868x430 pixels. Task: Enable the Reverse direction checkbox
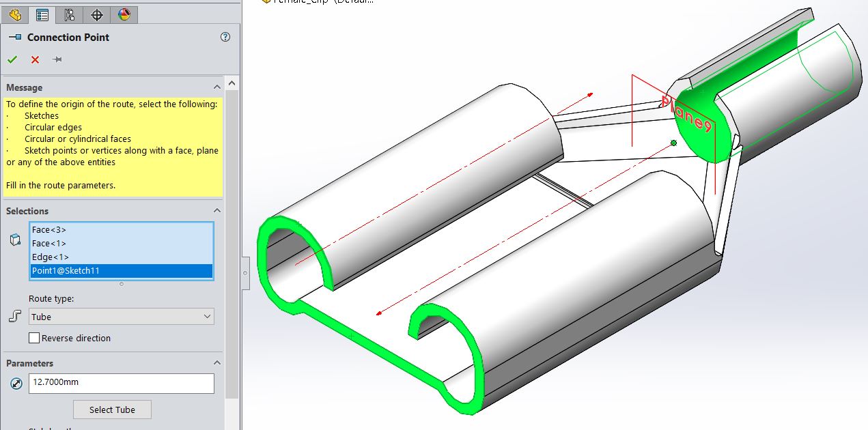(34, 338)
